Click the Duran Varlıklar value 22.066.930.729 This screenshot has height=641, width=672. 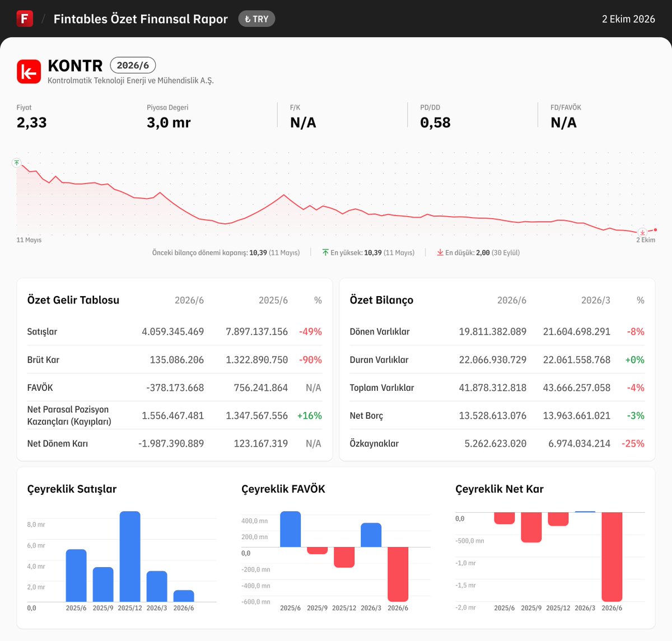[x=493, y=359]
